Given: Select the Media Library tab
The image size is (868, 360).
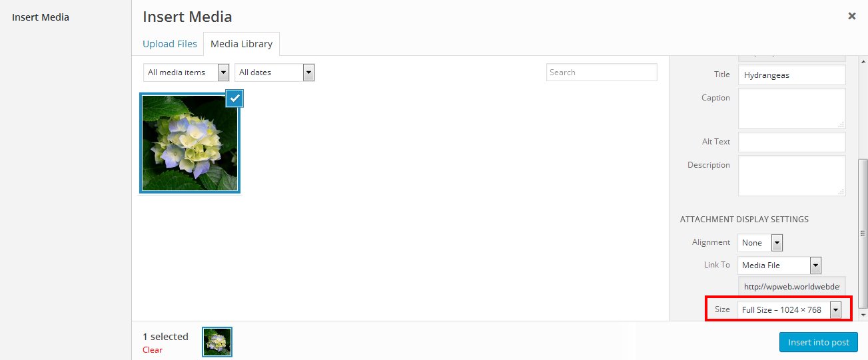Looking at the screenshot, I should pyautogui.click(x=241, y=44).
